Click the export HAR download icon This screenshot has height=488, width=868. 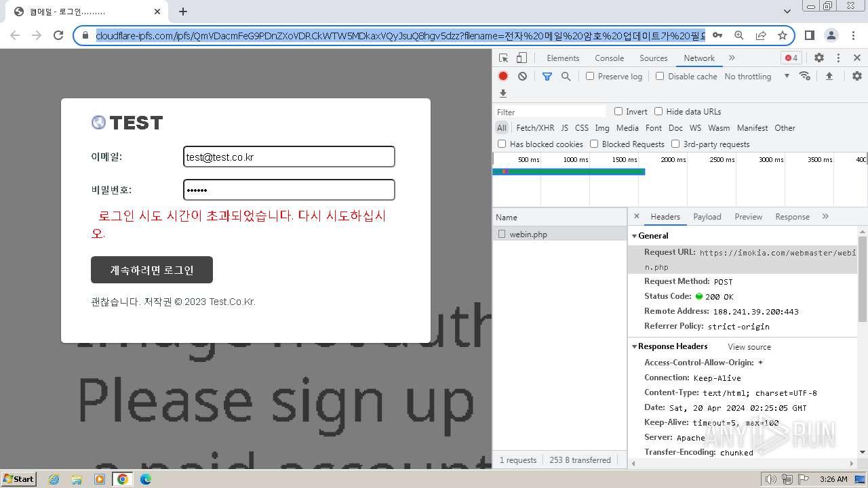pos(503,94)
